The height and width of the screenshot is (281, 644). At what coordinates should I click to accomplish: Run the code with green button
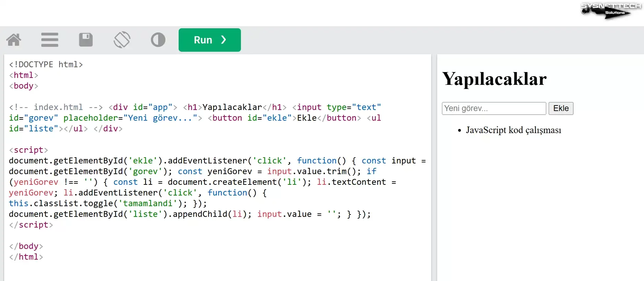coord(210,40)
